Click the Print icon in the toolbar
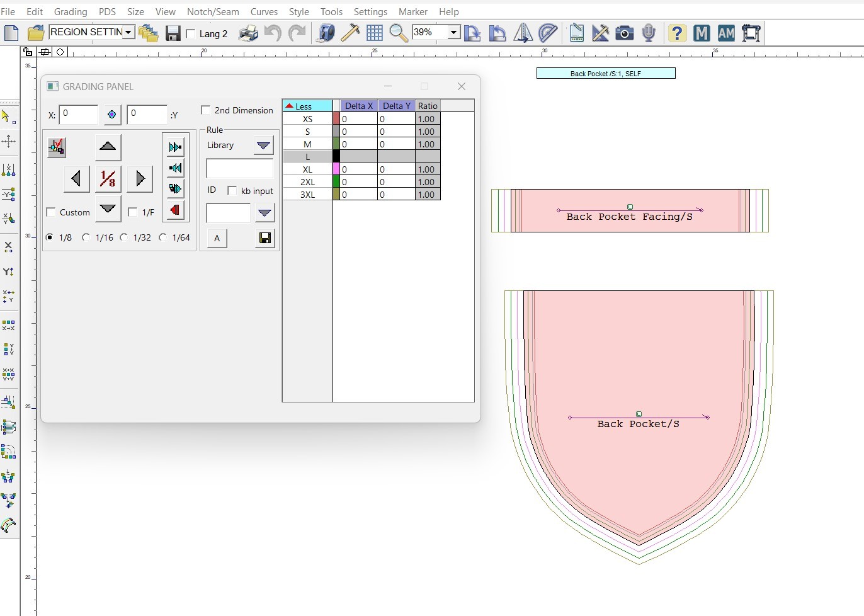Screen dimensions: 864x616 coord(248,33)
